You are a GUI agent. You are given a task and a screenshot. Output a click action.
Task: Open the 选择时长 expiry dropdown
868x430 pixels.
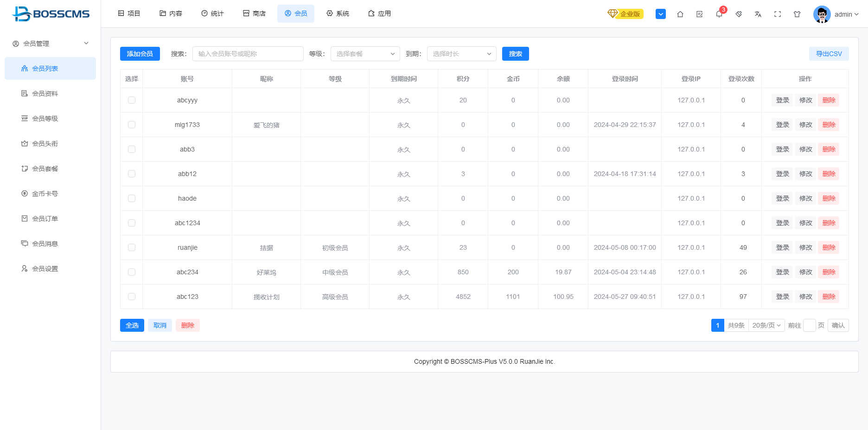tap(462, 54)
